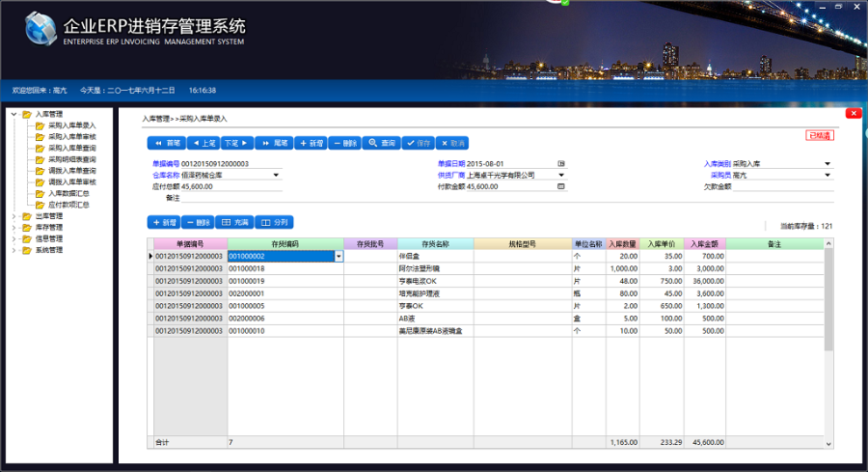The width and height of the screenshot is (868, 472).
Task: Open the calendar picker for 单据日期
Action: click(560, 163)
